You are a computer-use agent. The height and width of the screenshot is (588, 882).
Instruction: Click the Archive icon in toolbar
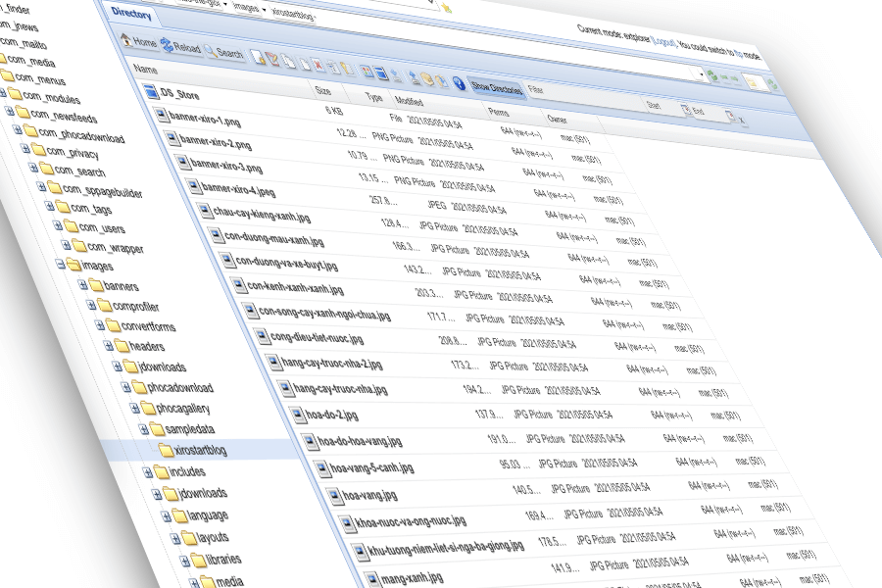pos(427,79)
